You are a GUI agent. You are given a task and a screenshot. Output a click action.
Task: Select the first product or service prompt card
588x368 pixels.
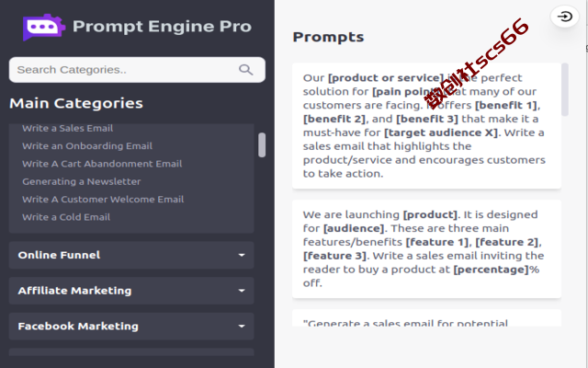(426, 126)
